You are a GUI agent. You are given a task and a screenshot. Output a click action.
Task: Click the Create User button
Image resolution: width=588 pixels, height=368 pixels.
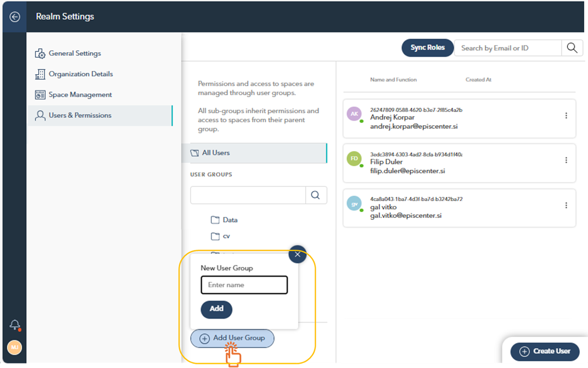(x=545, y=351)
